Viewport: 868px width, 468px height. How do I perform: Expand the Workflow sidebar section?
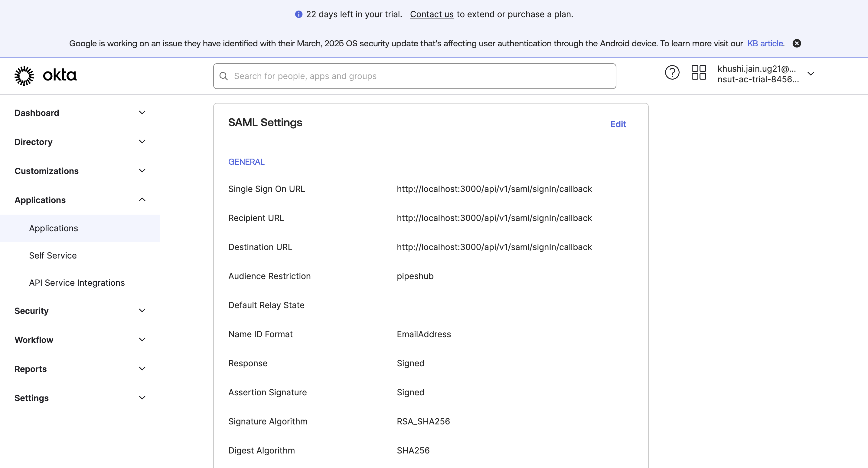point(142,340)
